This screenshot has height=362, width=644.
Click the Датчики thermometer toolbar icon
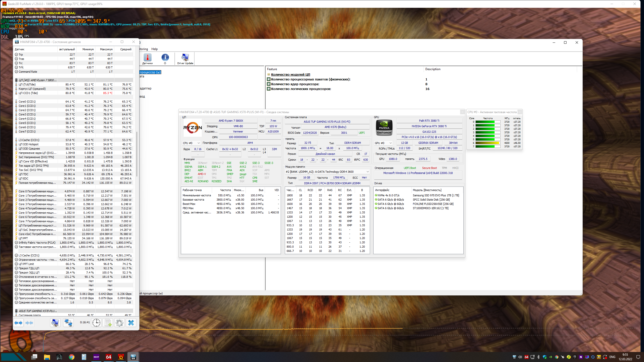(x=147, y=59)
